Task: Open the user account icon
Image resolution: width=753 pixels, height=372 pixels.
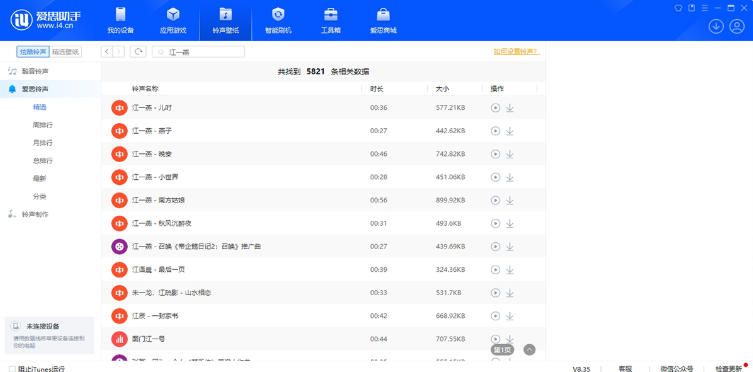Action: [737, 26]
